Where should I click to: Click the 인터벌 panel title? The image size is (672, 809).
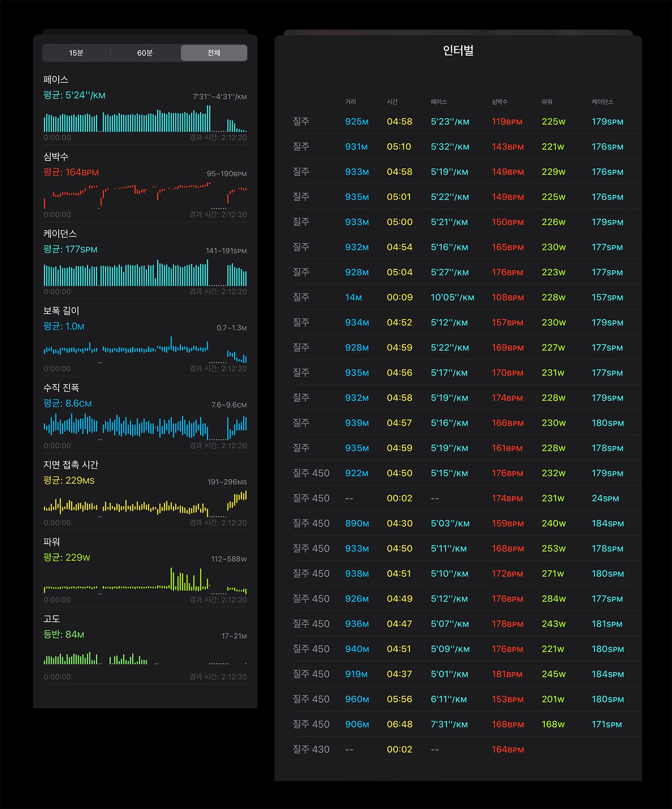coord(458,50)
